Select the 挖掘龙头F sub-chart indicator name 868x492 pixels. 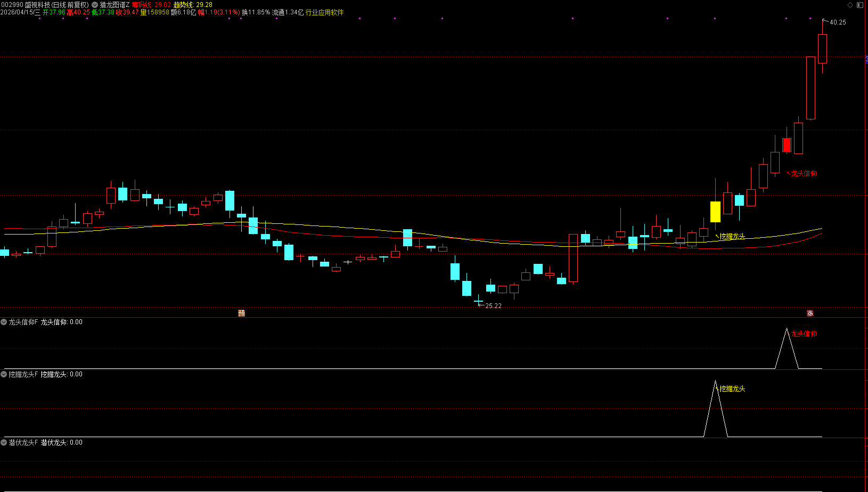click(23, 374)
